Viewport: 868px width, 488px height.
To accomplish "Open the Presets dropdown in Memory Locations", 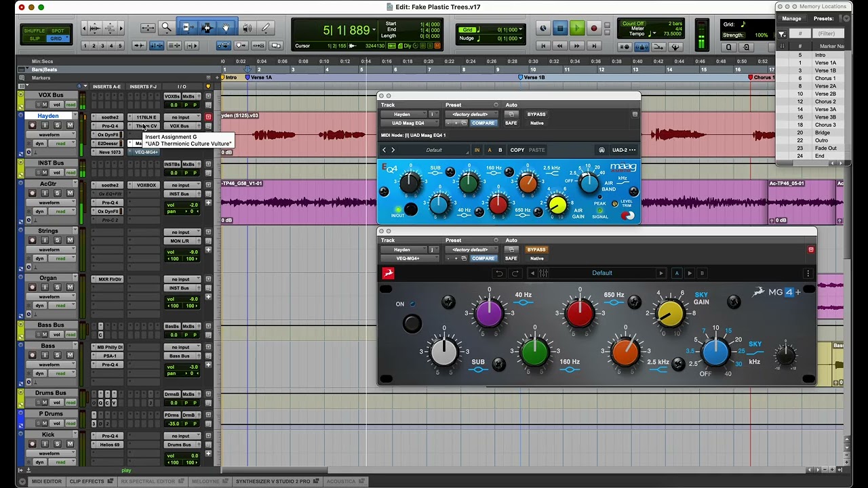I will pos(845,18).
